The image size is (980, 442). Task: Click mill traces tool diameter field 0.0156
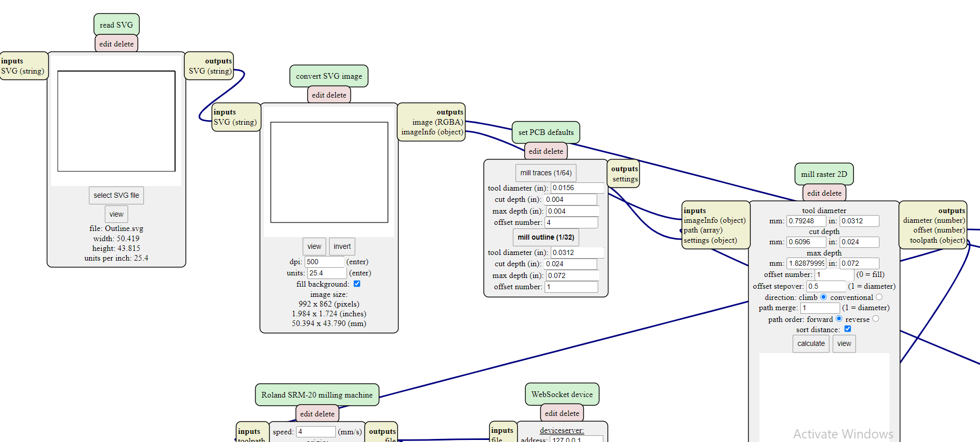pos(577,188)
